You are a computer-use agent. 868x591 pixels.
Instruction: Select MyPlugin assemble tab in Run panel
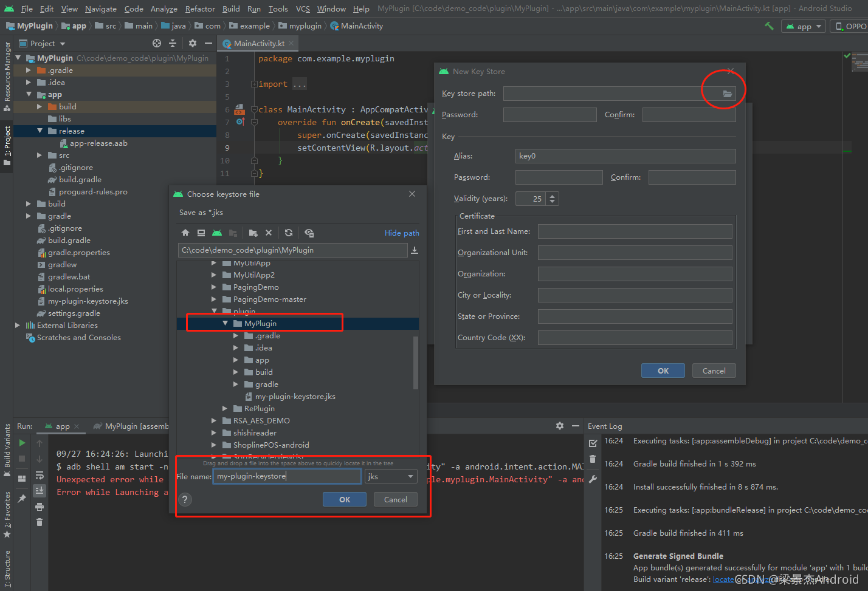coord(131,426)
